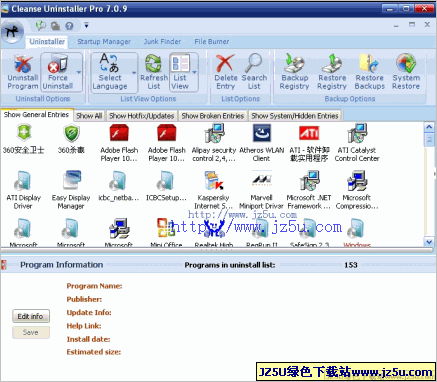The width and height of the screenshot is (437, 382).
Task: Click the inner ribbon minimize button
Action: [396, 25]
